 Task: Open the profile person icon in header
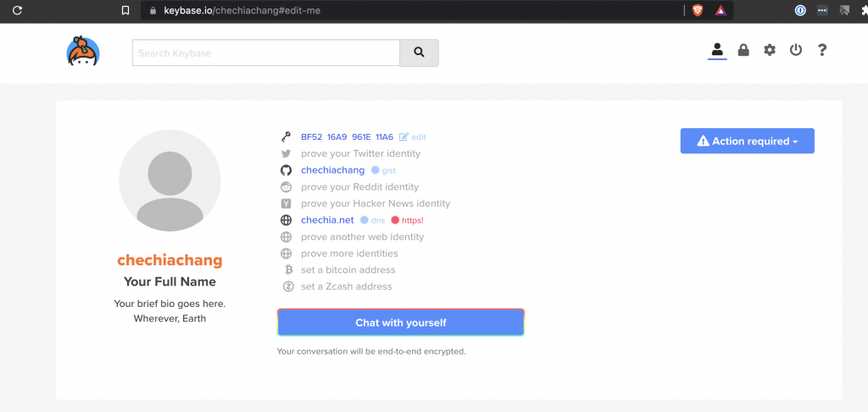[x=717, y=50]
